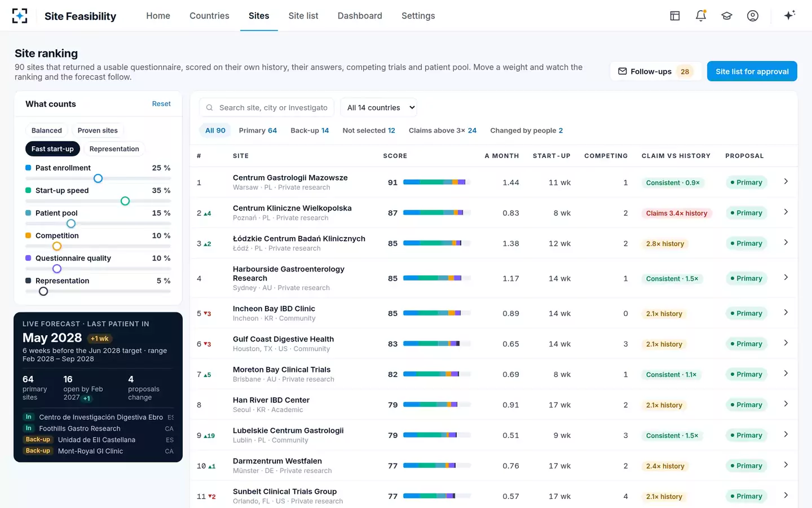Viewport: 812px width, 508px height.
Task: Select the Representation preset
Action: coord(114,149)
